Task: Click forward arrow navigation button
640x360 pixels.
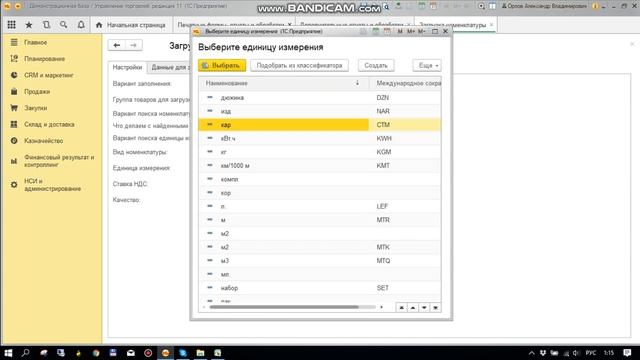Action: [x=133, y=45]
